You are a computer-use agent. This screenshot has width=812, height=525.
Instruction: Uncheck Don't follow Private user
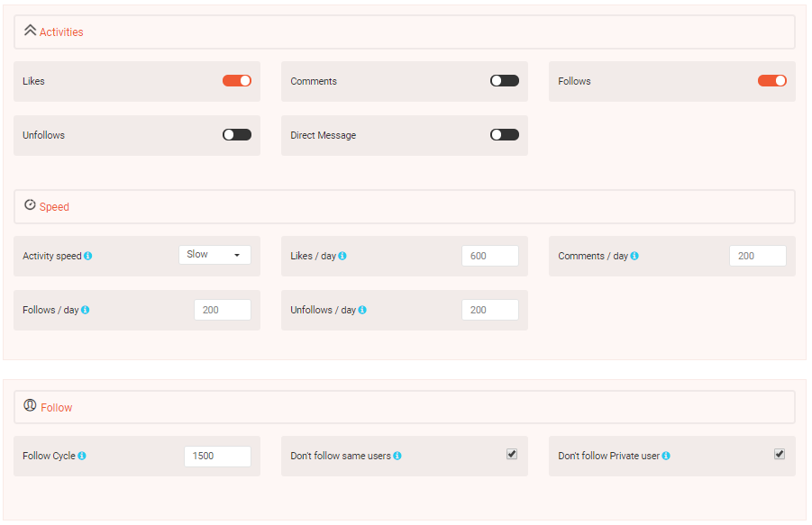click(x=780, y=454)
